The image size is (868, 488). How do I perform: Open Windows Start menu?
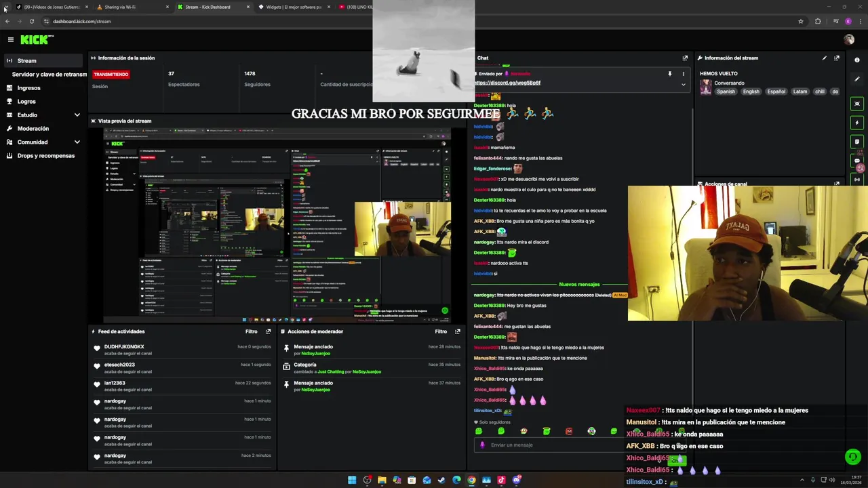(x=352, y=480)
